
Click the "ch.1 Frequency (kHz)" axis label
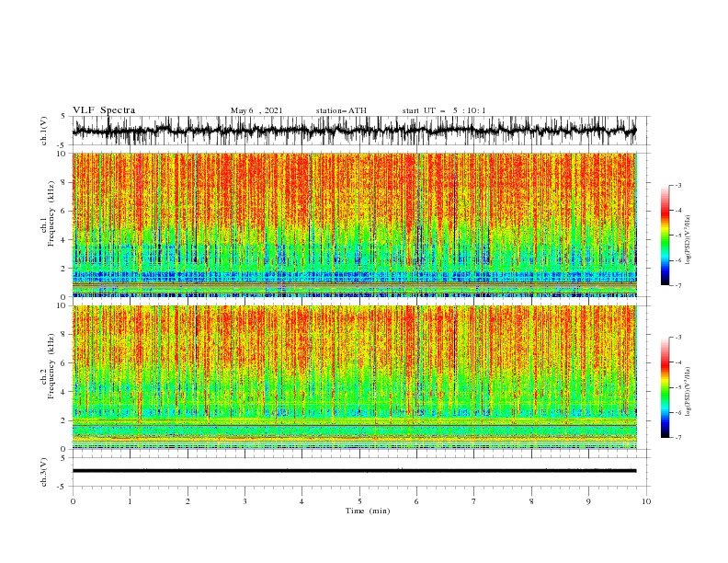click(48, 212)
